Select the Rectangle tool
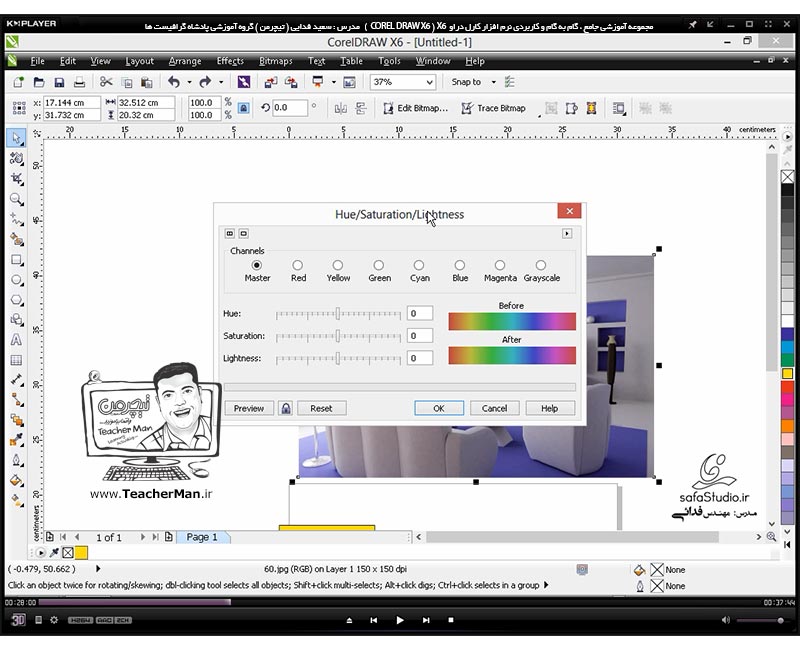800x650 pixels. 16,260
